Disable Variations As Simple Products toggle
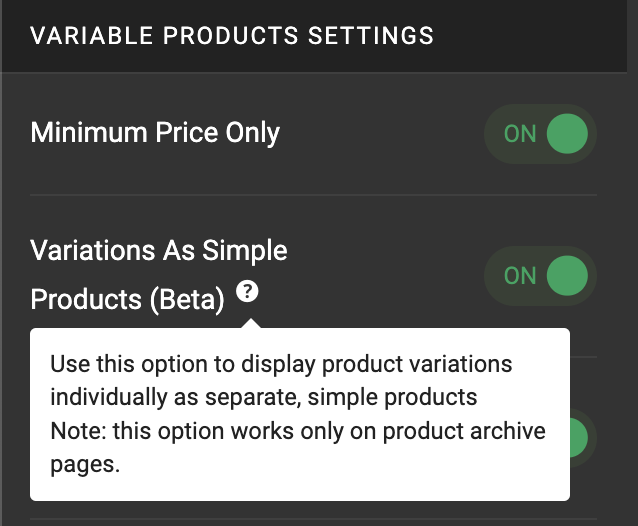 540,276
